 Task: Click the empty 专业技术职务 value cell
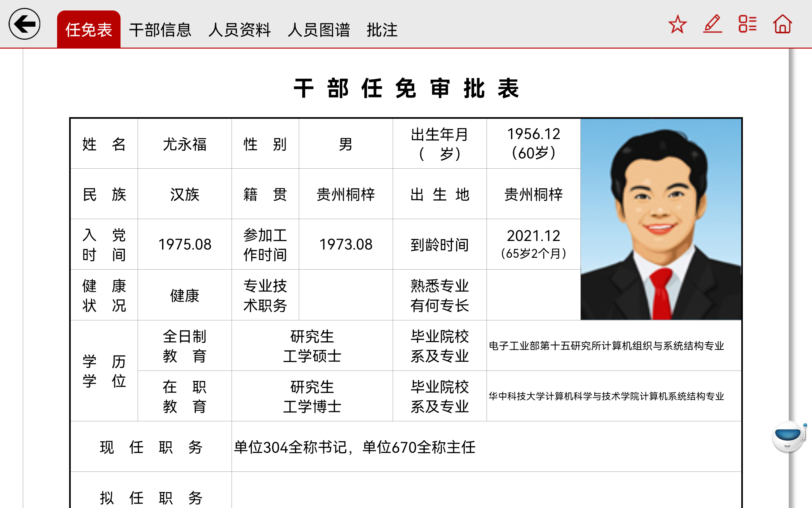[346, 295]
